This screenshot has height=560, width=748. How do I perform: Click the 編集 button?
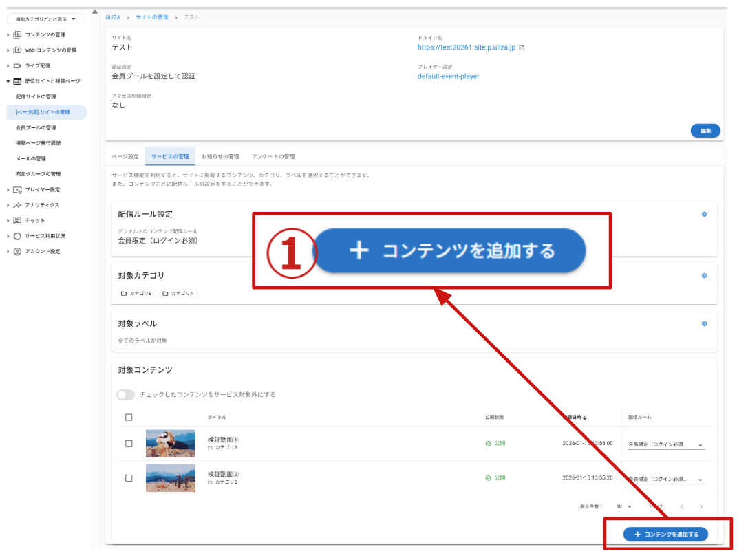point(705,131)
